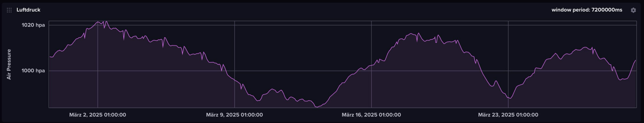Screen dimensions: 644x123
Task: Click where 1000 hpa gridline crosses März 9
Action: pos(234,71)
